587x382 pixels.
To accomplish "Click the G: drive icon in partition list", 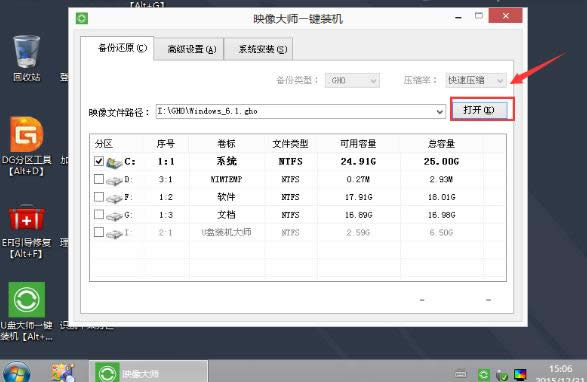I will 114,216.
